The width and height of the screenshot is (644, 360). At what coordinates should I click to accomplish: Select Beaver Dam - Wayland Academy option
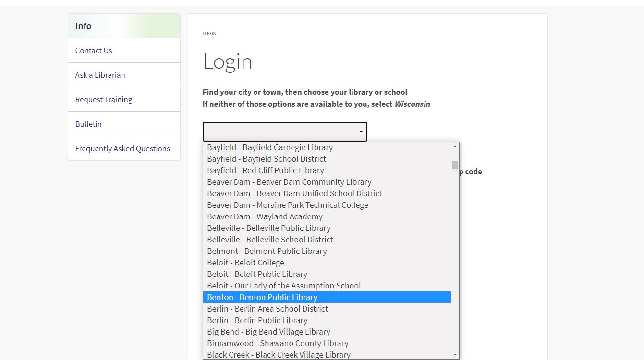(x=265, y=216)
